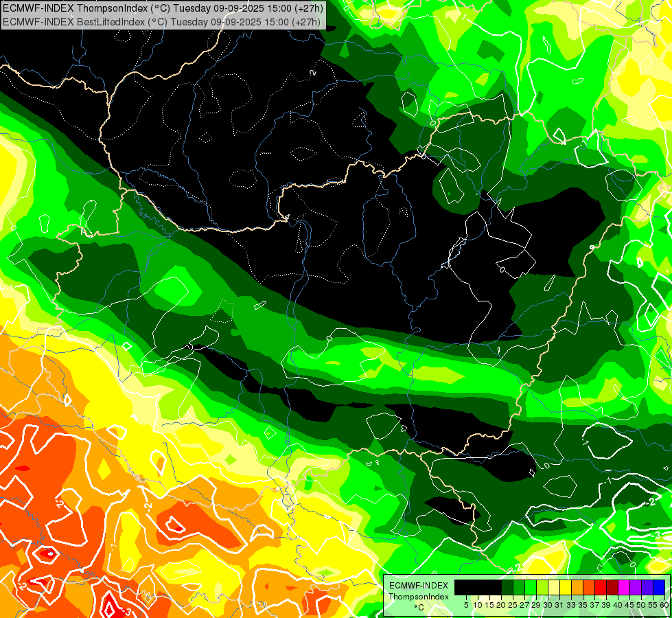Select the indigo 50–55 legend swatch

(647, 587)
